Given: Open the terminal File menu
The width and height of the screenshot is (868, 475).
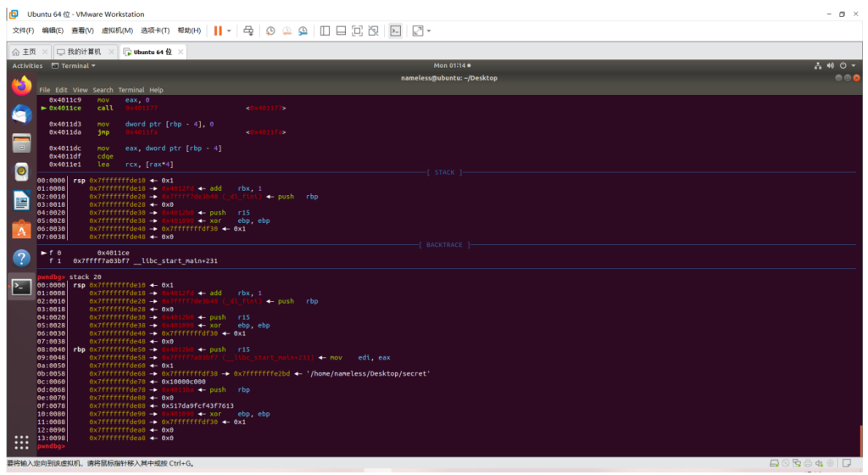Looking at the screenshot, I should tap(45, 90).
